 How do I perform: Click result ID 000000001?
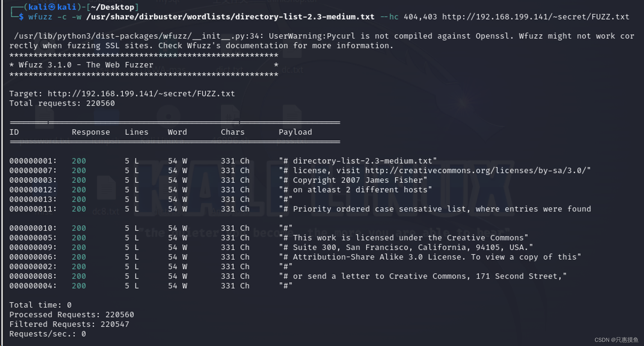coord(33,161)
